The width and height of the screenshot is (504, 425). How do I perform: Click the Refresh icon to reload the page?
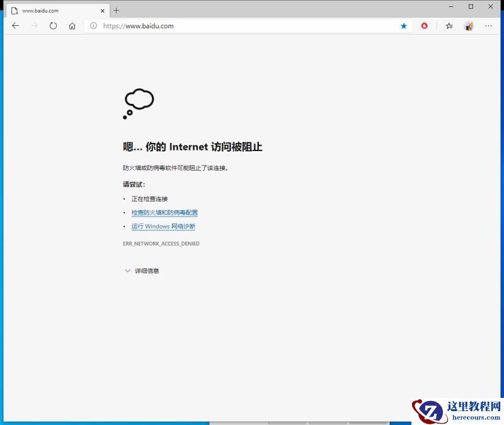[54, 26]
